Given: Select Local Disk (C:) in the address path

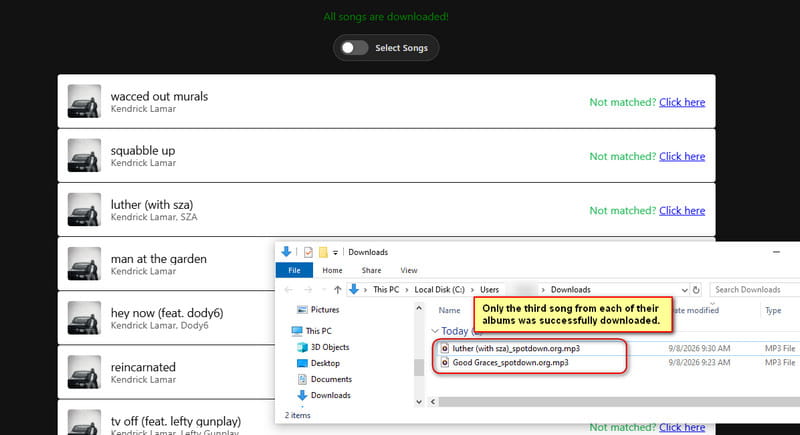Looking at the screenshot, I should tap(439, 290).
